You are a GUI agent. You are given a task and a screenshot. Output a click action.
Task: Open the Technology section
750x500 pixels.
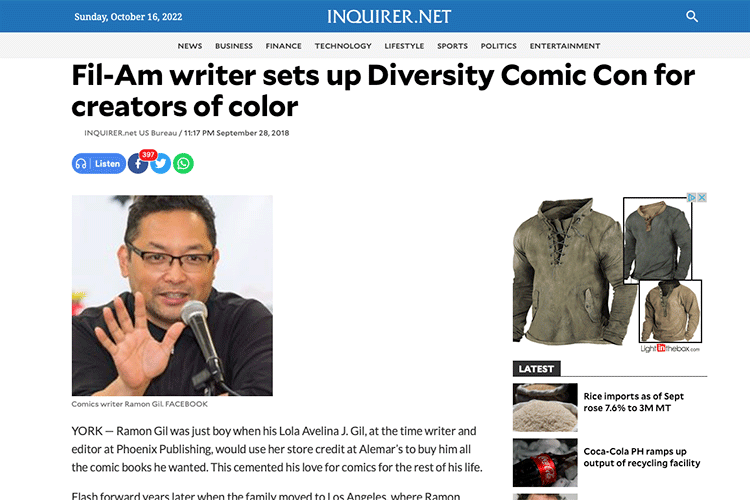[x=343, y=46]
